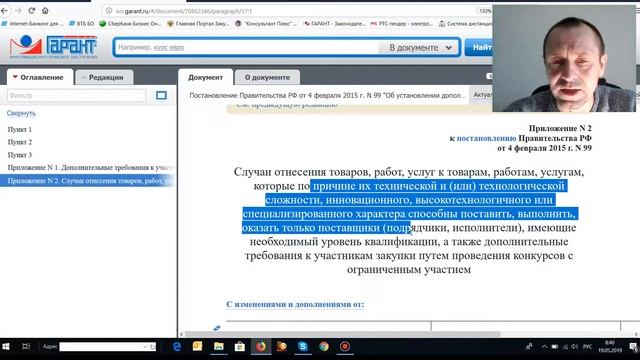This screenshot has width=640, height=360.
Task: Expand the 'В документе' search scope dropdown
Action: point(420,47)
